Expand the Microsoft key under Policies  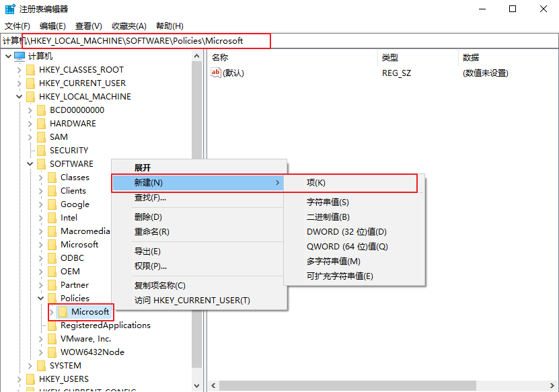[x=52, y=312]
